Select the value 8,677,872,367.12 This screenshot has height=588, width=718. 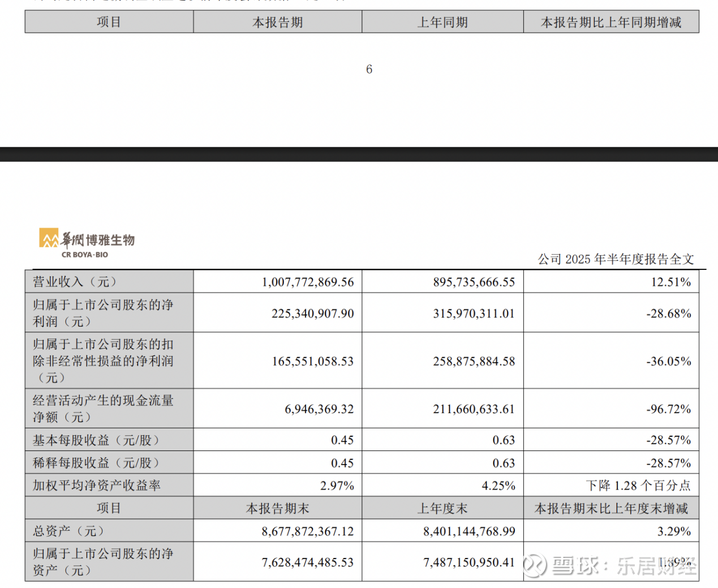tap(308, 531)
